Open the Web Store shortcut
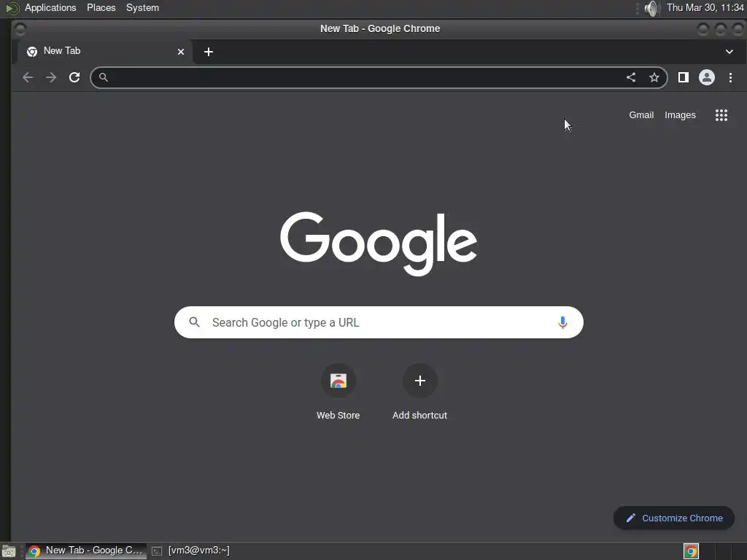The height and width of the screenshot is (560, 747). click(x=338, y=392)
